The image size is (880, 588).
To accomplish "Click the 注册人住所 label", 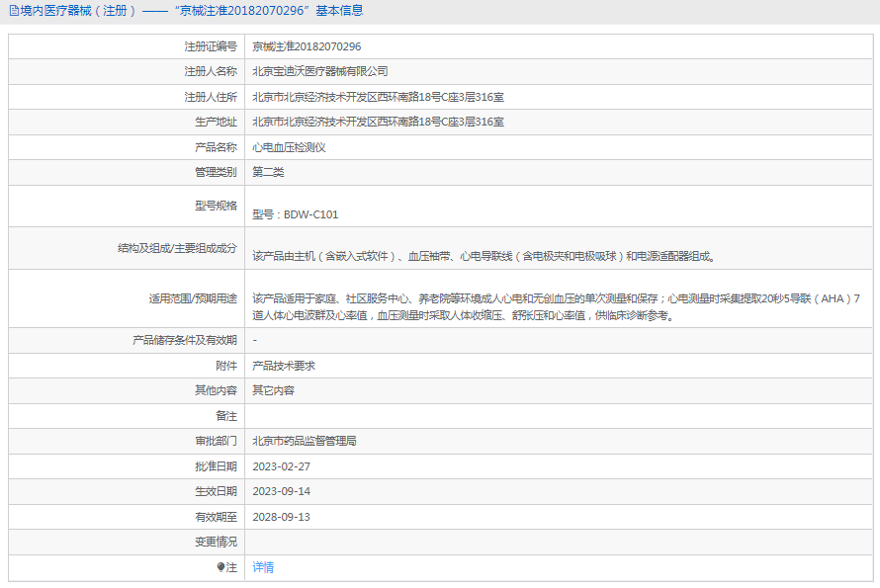I will click(x=211, y=97).
